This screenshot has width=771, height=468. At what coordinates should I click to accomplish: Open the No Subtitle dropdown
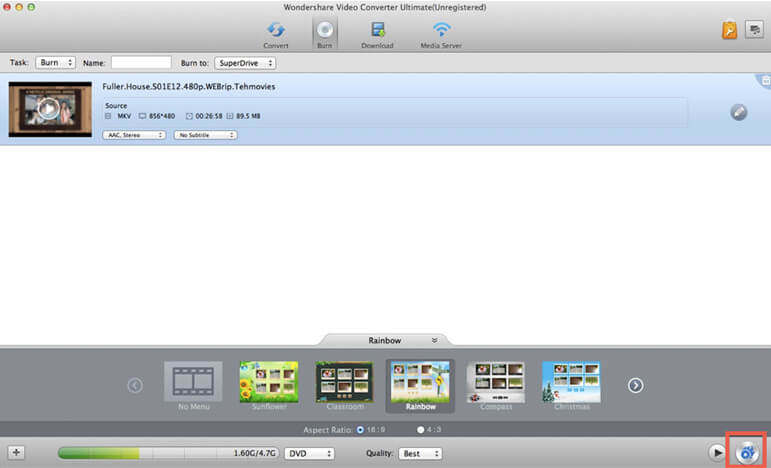pos(205,135)
